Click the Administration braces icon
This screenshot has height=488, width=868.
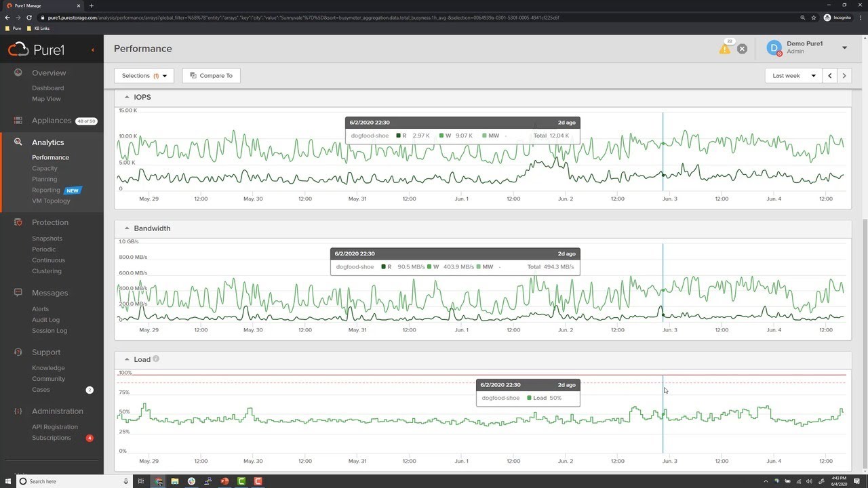18,411
